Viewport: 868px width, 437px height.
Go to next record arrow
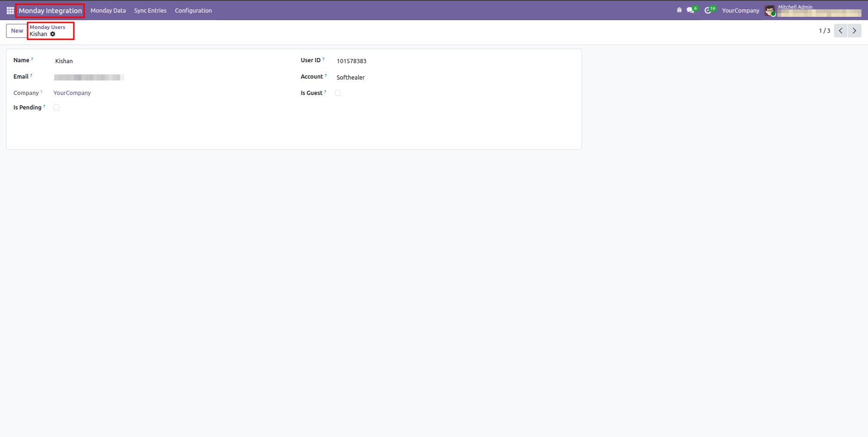coord(854,30)
